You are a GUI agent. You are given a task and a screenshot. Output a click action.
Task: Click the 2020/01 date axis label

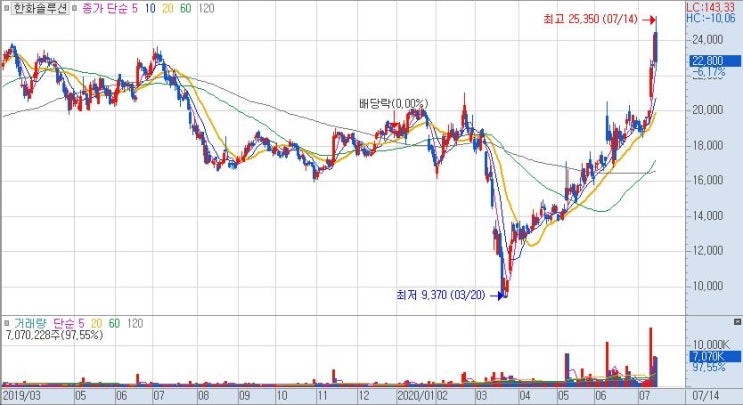coord(416,396)
